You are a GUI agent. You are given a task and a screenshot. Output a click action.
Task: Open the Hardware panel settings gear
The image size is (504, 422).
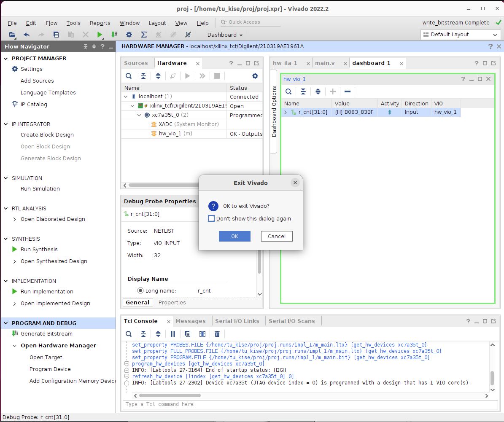255,76
